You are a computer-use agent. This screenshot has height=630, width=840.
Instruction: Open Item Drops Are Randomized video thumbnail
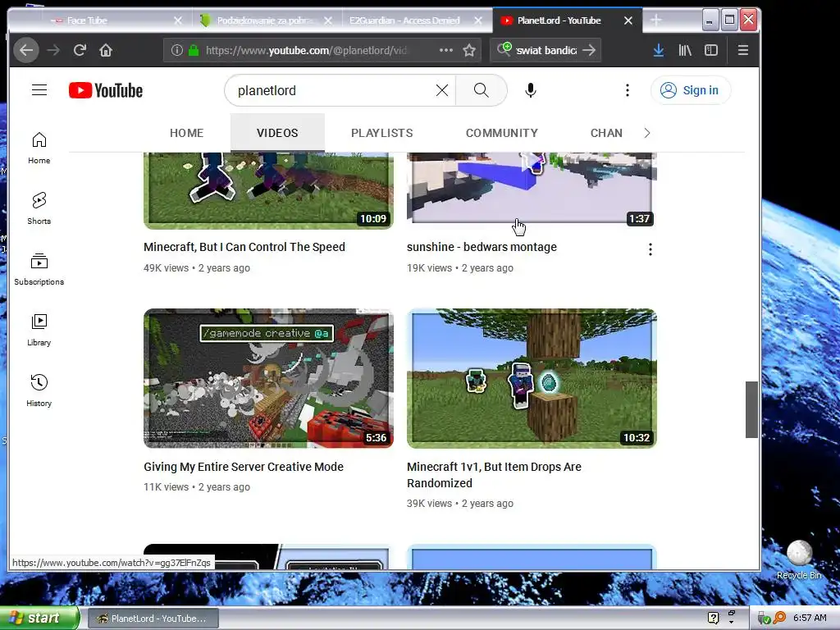click(532, 378)
